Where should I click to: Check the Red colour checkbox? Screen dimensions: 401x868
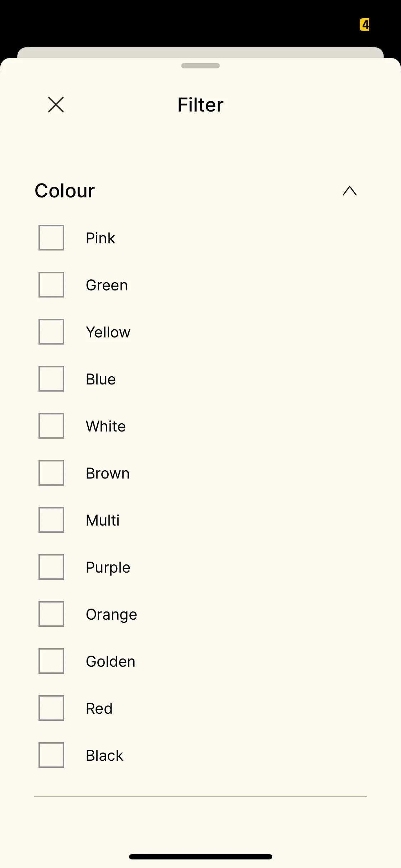[x=51, y=708]
